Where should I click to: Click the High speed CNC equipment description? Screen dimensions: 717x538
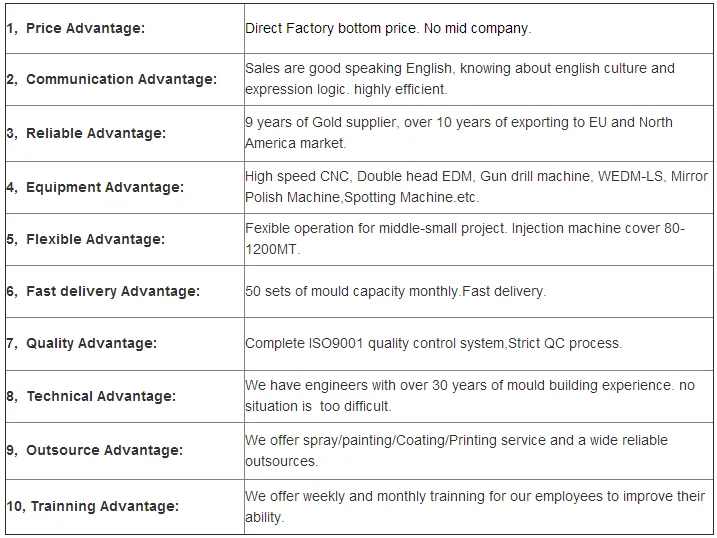click(476, 186)
